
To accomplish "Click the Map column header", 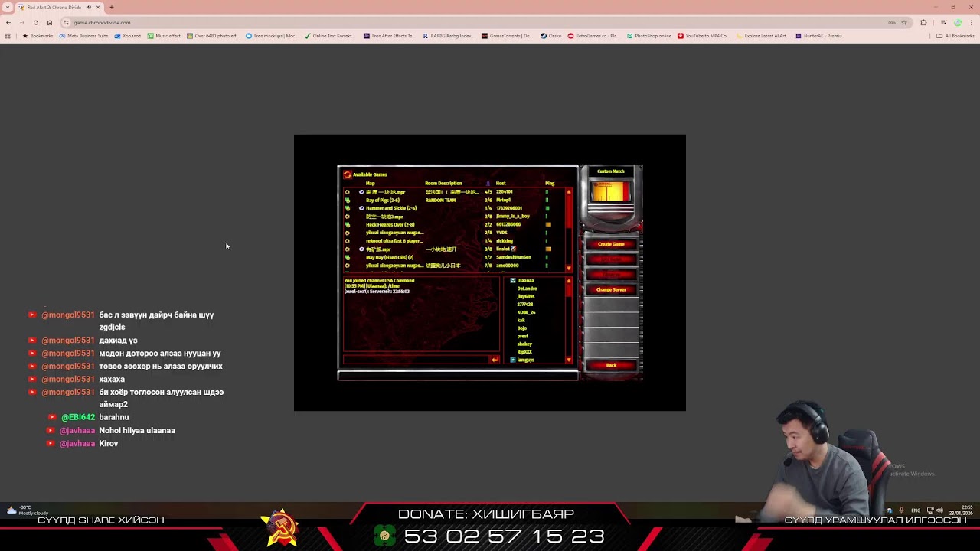I will 371,184.
